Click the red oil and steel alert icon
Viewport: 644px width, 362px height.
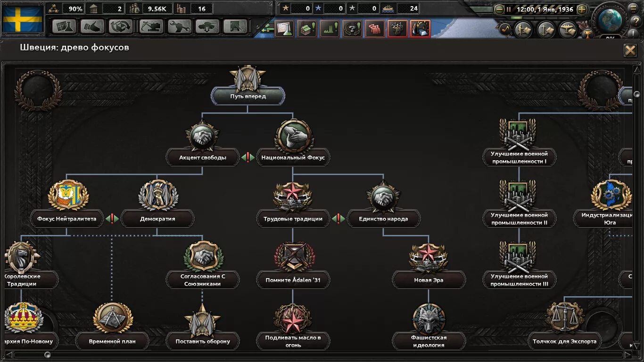tap(420, 29)
